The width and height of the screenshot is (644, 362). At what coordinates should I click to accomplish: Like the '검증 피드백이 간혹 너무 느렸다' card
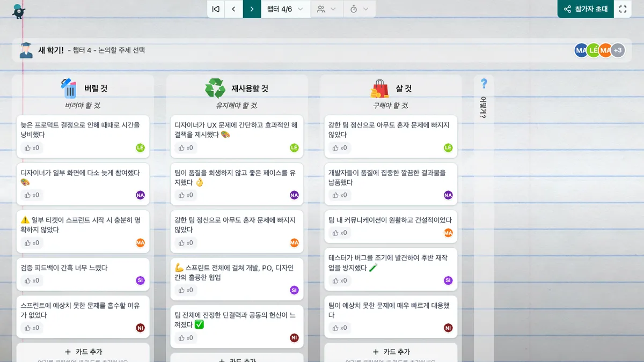click(32, 280)
